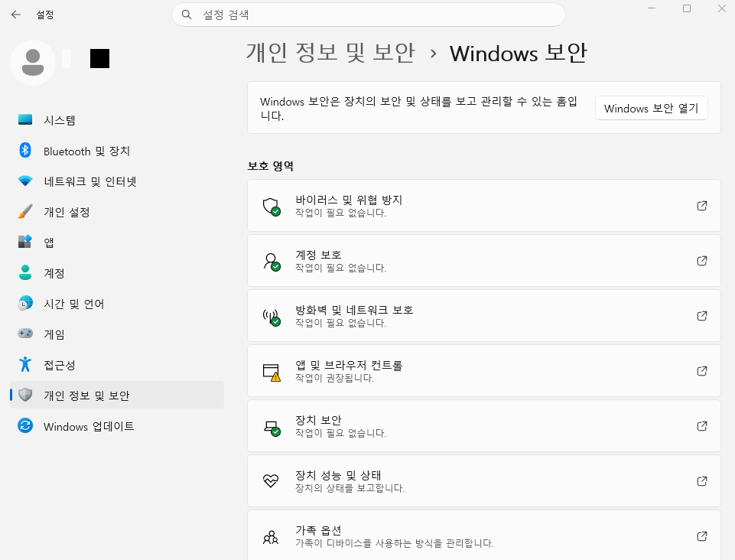Click the family icon of 가족 옵션
The width and height of the screenshot is (735, 560).
pyautogui.click(x=271, y=536)
